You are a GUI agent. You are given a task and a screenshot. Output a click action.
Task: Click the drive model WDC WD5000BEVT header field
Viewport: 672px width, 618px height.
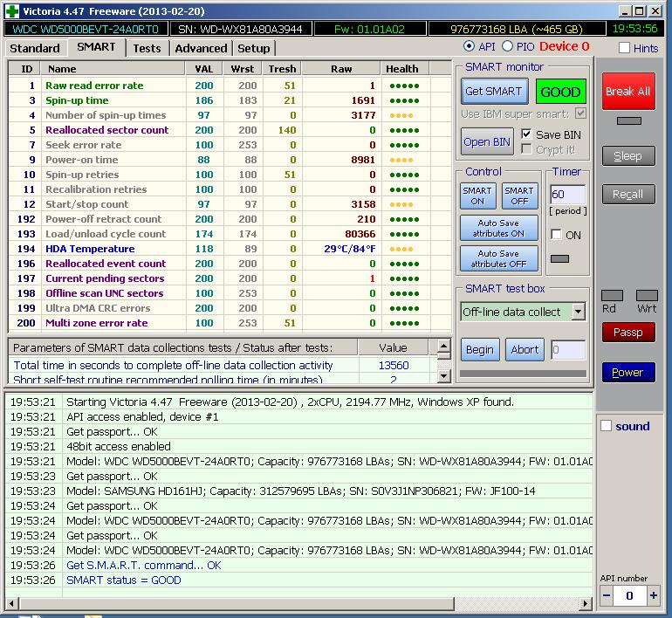tap(86, 29)
